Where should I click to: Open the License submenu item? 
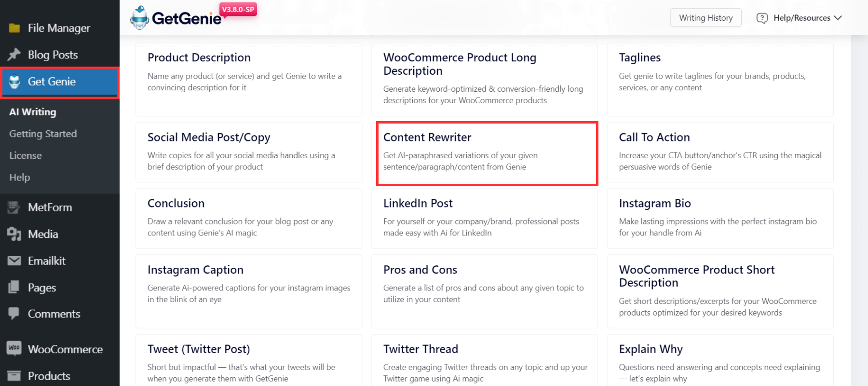(26, 155)
